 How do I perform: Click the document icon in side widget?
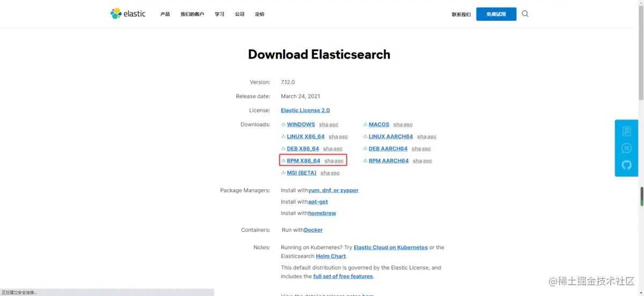point(626,131)
